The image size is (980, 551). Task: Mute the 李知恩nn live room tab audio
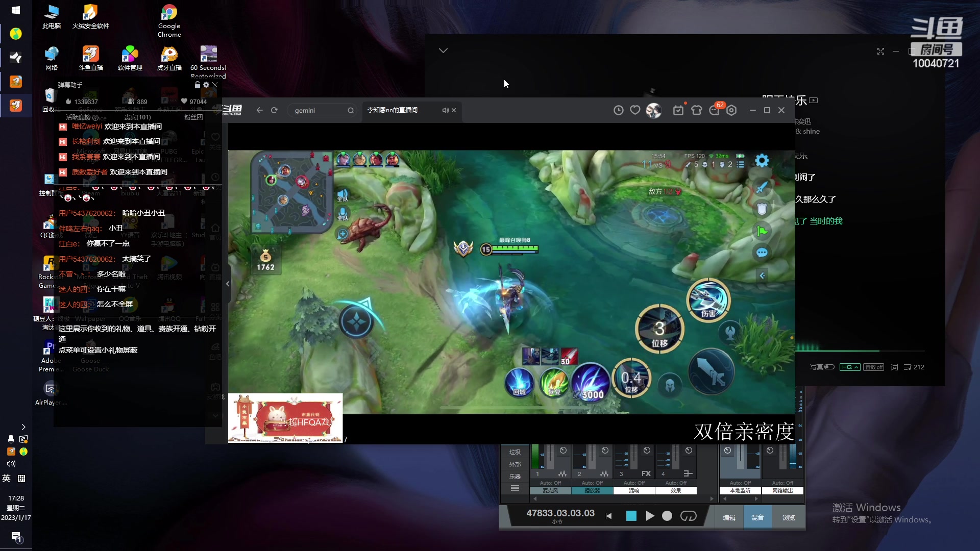(445, 110)
